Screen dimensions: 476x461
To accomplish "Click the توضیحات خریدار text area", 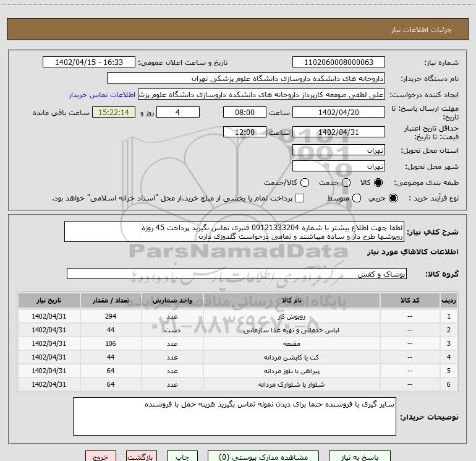I will coord(234,416).
